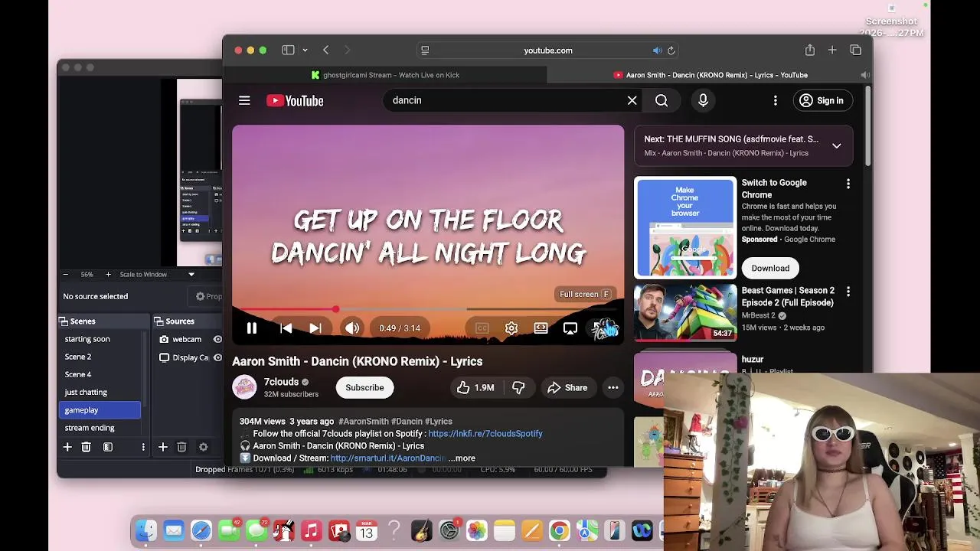This screenshot has height=551, width=980.
Task: Remove selected scene trash icon
Action: [87, 447]
